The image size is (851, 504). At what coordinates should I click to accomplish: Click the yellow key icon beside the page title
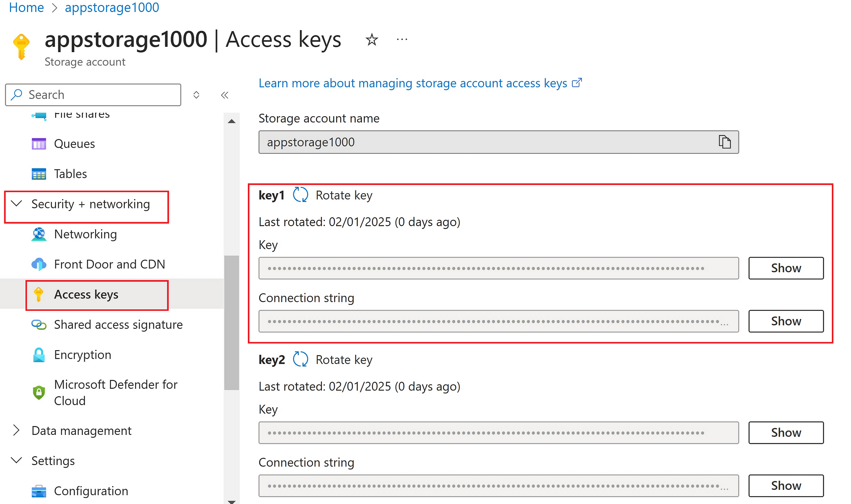(21, 46)
